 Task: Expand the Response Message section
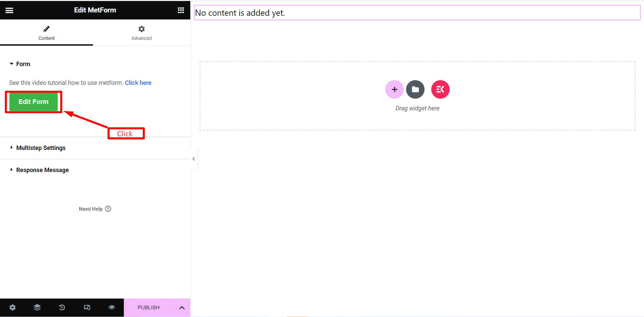point(39,170)
